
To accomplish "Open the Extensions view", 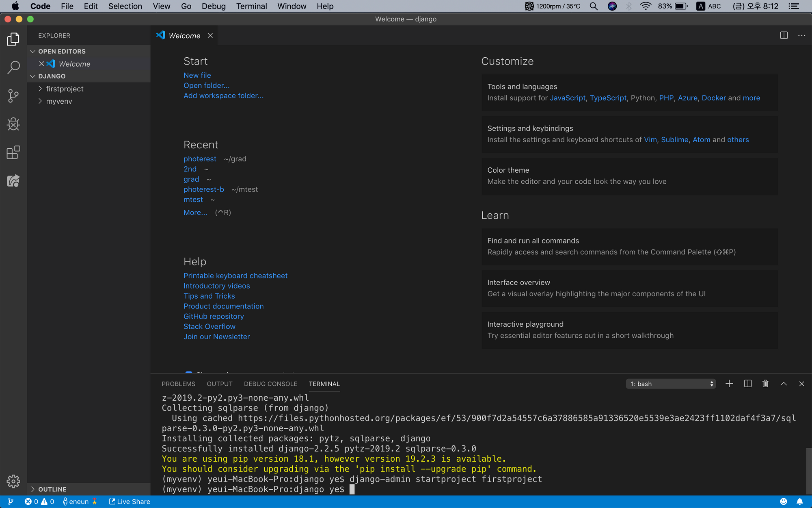I will pyautogui.click(x=13, y=152).
